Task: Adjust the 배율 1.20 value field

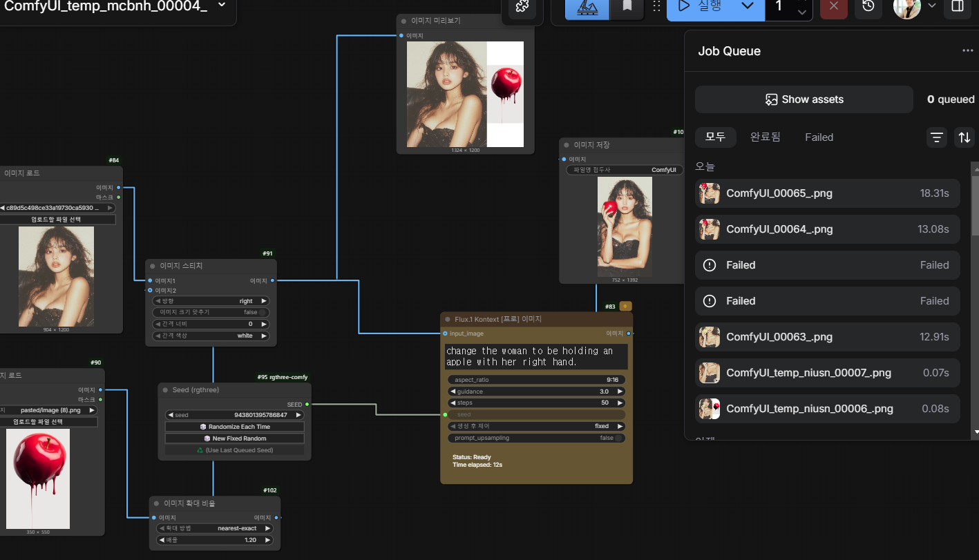Action: 215,540
